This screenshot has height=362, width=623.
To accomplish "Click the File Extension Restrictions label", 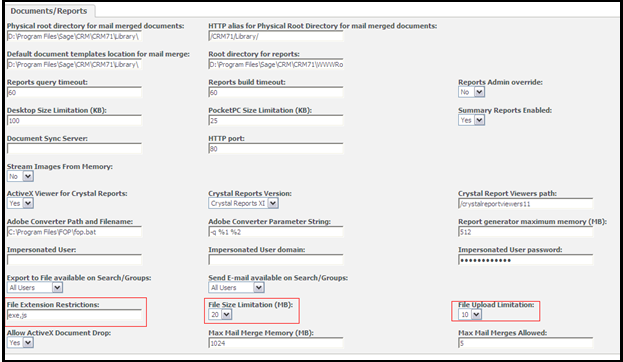I will coord(53,305).
